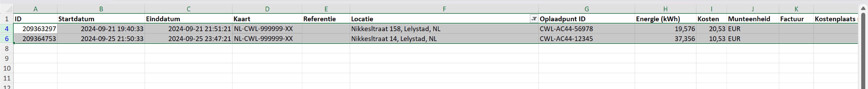Select row 1 via its row number
Viewport: 868px width, 89px height.
(x=7, y=19)
